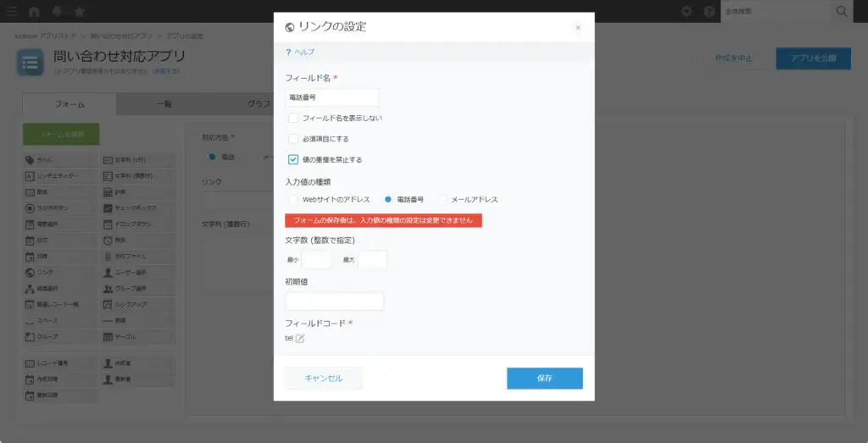
Task: Click the field code edit pencil icon
Action: pos(299,339)
